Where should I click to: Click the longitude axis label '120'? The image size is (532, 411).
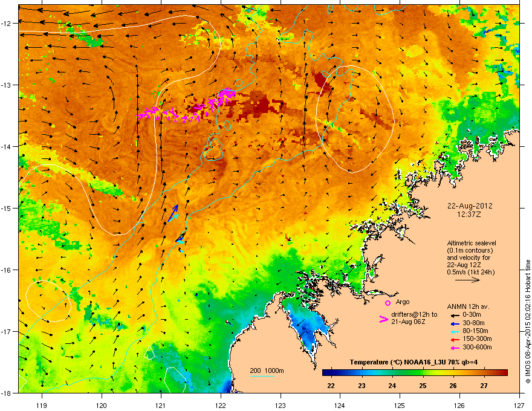(102, 405)
